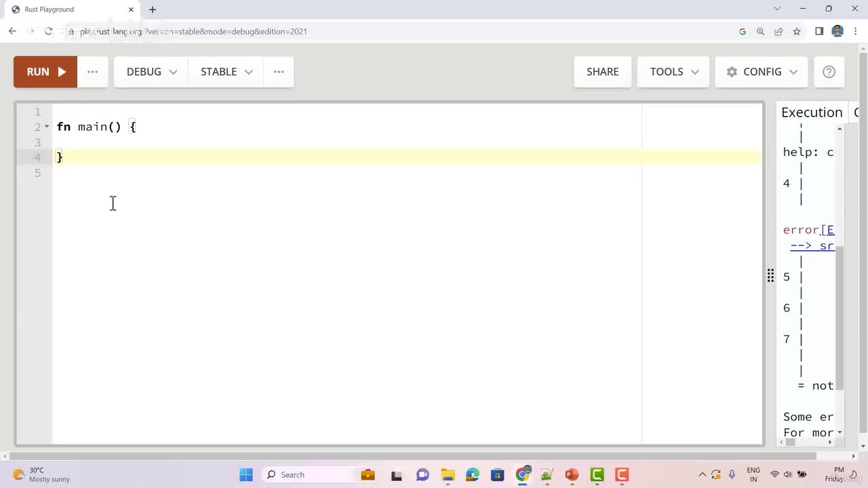This screenshot has width=868, height=488.
Task: Open the source location link under error
Action: pyautogui.click(x=812, y=245)
